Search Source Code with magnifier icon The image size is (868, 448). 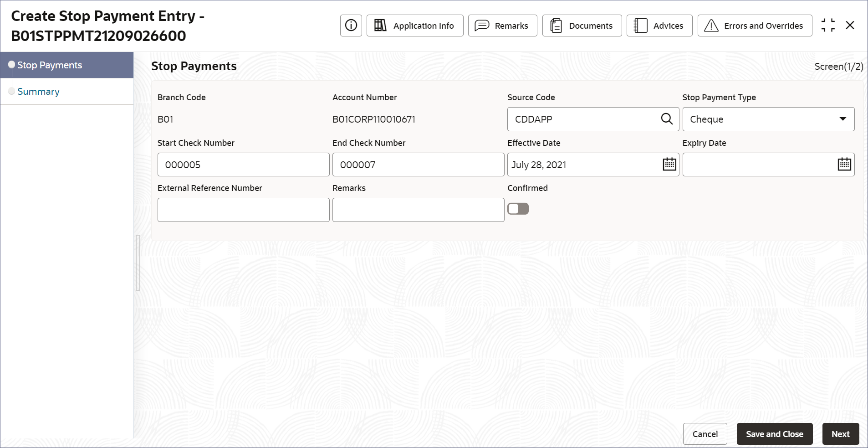(x=666, y=119)
